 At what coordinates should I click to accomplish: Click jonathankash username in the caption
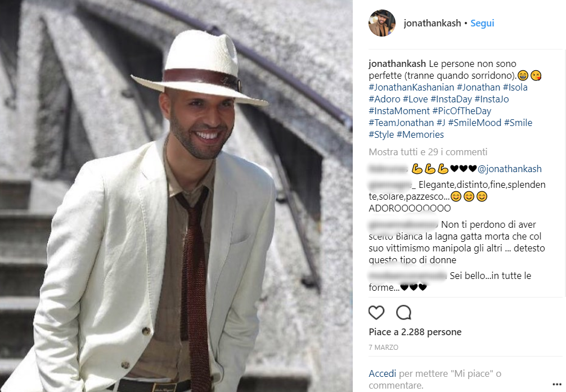click(x=397, y=64)
